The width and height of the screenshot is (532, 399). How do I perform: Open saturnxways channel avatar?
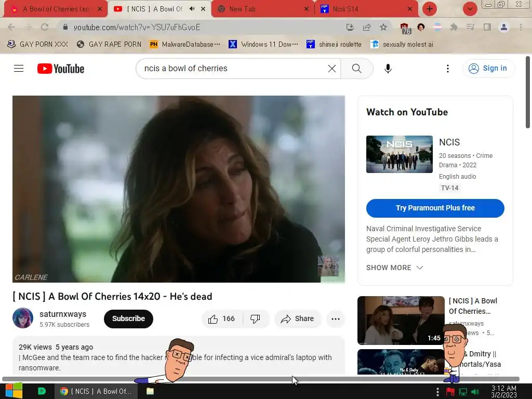(23, 318)
